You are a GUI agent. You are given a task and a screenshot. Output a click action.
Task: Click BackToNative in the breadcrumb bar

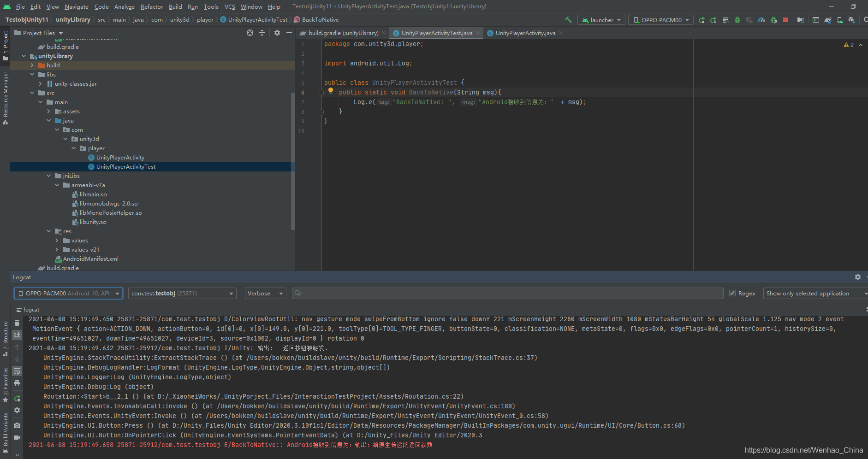(x=321, y=19)
